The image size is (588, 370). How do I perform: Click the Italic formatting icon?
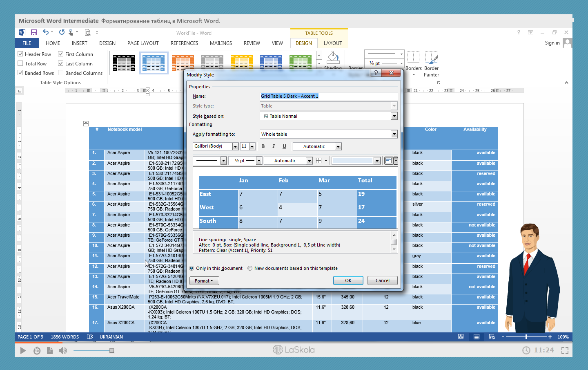point(274,146)
